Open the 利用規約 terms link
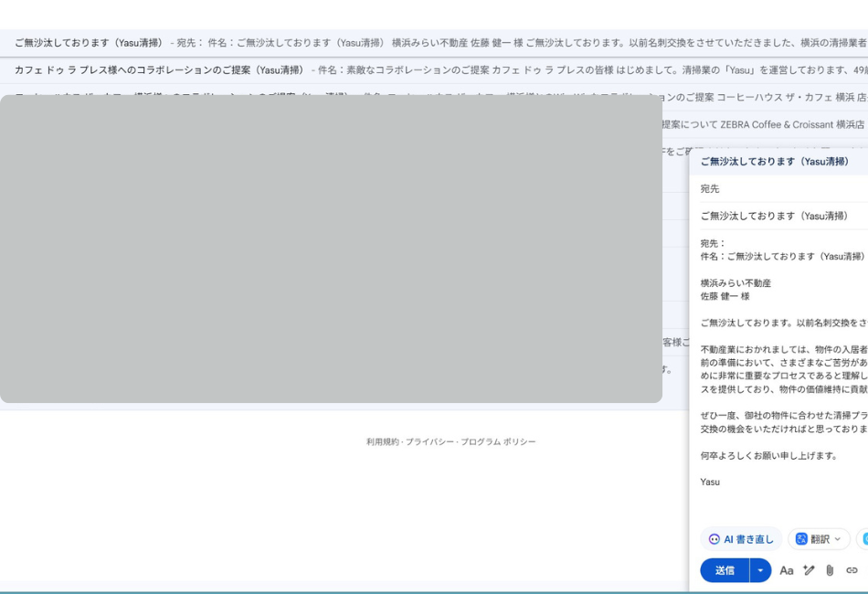The width and height of the screenshot is (868, 594). pyautogui.click(x=383, y=442)
